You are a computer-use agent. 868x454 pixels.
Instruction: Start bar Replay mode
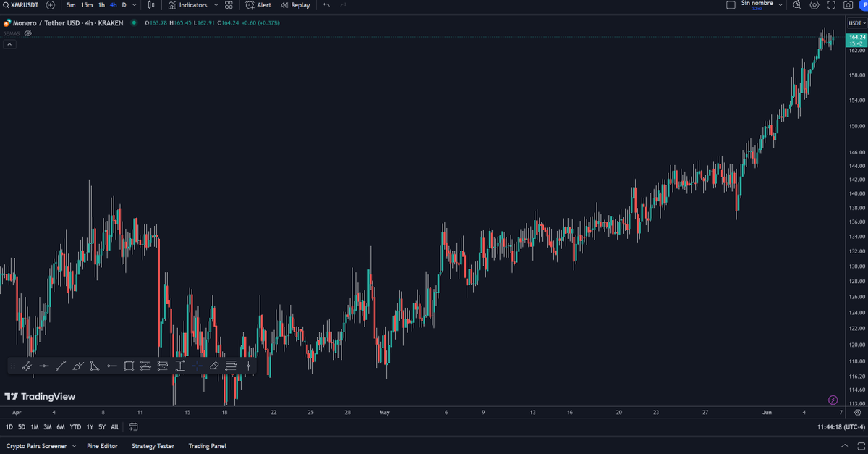pos(295,5)
